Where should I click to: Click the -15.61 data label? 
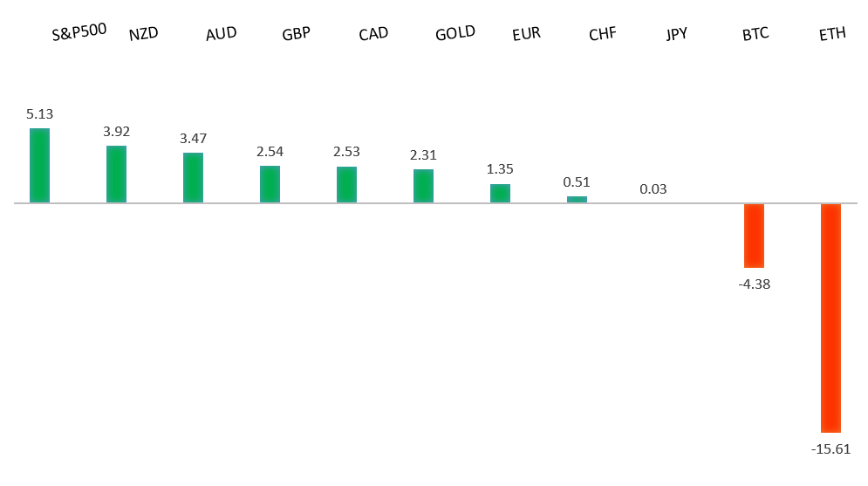830,448
